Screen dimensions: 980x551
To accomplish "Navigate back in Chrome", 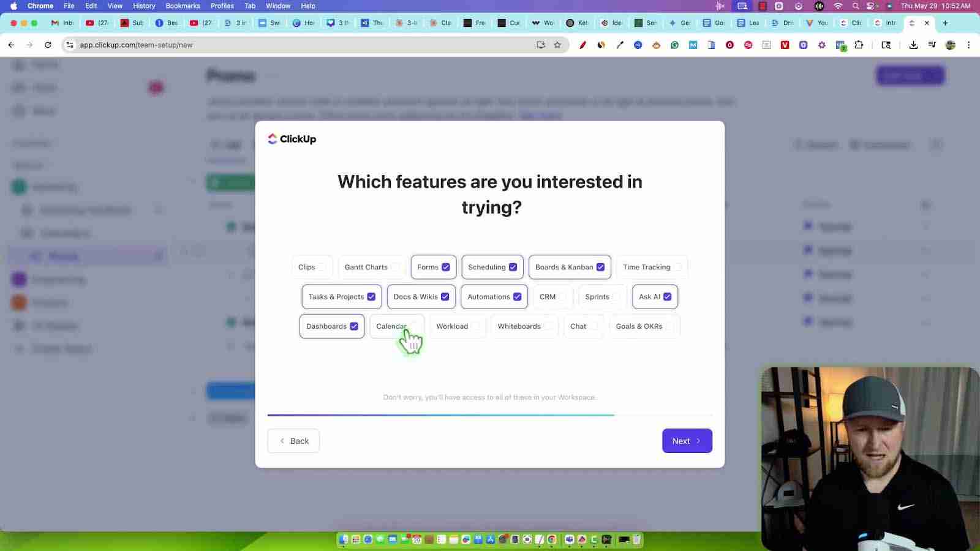I will tap(12, 45).
